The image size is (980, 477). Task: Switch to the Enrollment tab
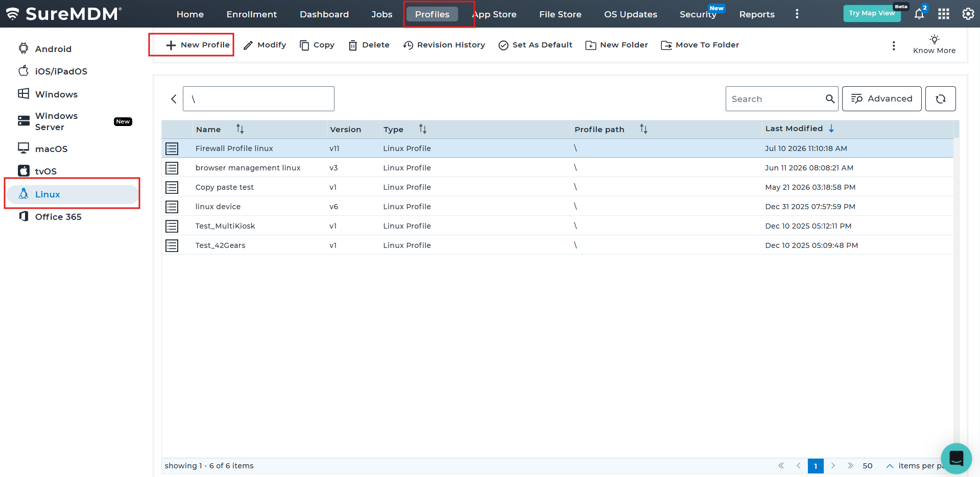[x=252, y=14]
